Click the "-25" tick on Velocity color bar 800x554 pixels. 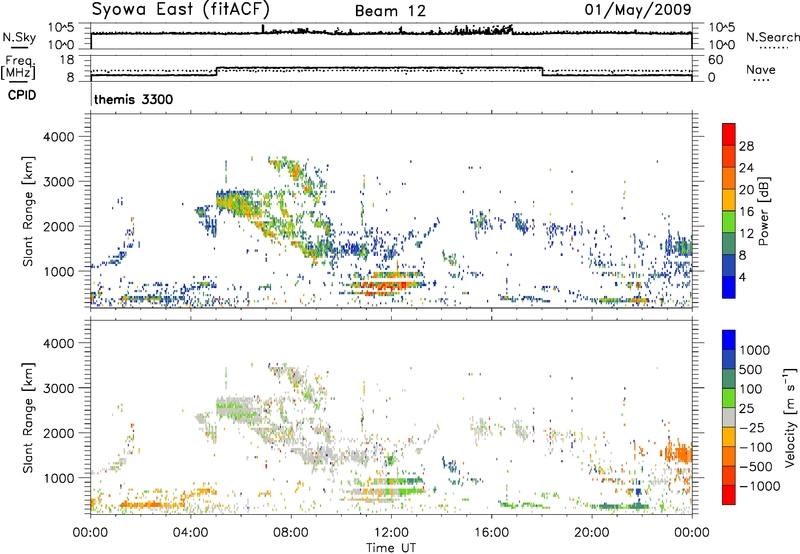(x=752, y=427)
